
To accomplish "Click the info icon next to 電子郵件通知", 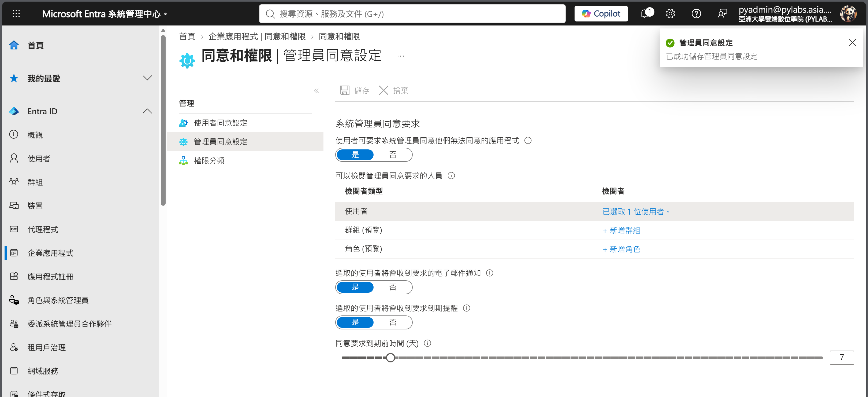I will pyautogui.click(x=490, y=273).
